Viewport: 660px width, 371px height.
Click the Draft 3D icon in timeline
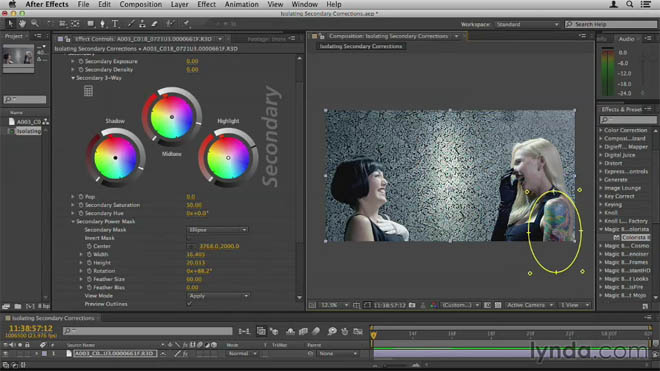[x=274, y=332]
